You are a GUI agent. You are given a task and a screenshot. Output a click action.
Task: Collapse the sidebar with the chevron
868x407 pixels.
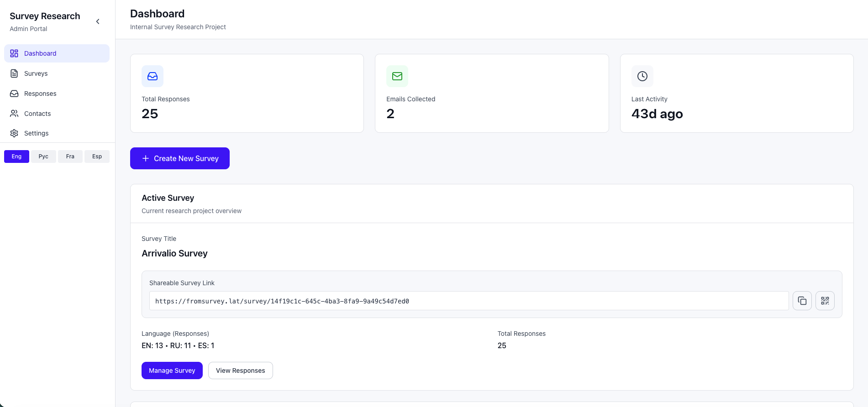click(x=98, y=21)
